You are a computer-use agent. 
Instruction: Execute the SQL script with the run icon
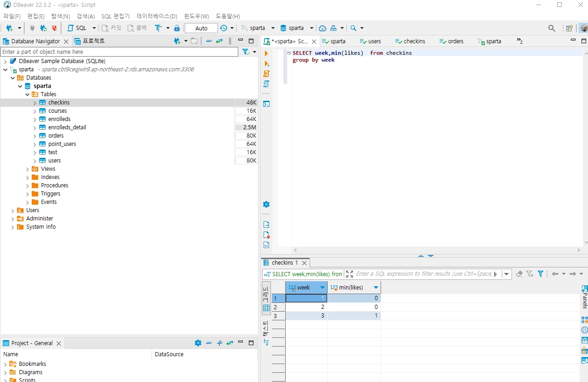(266, 52)
